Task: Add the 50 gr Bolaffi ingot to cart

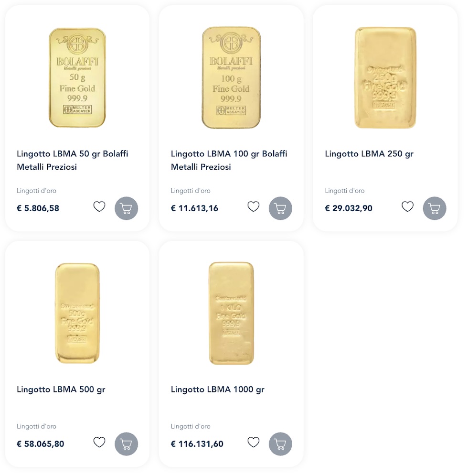Action: pyautogui.click(x=126, y=208)
